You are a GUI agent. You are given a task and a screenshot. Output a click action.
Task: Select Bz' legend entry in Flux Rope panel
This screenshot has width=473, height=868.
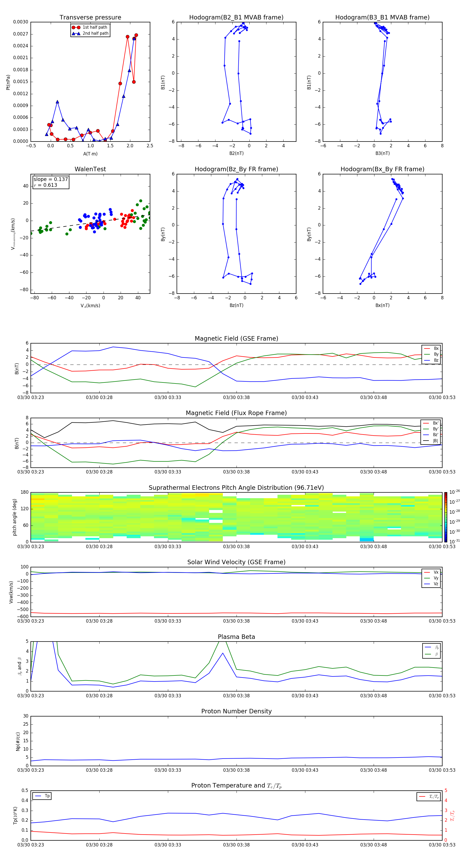click(x=431, y=435)
